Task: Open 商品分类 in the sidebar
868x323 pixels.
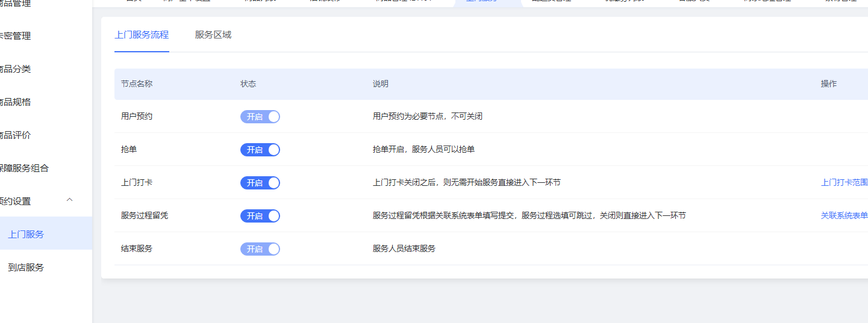Action: [16, 69]
